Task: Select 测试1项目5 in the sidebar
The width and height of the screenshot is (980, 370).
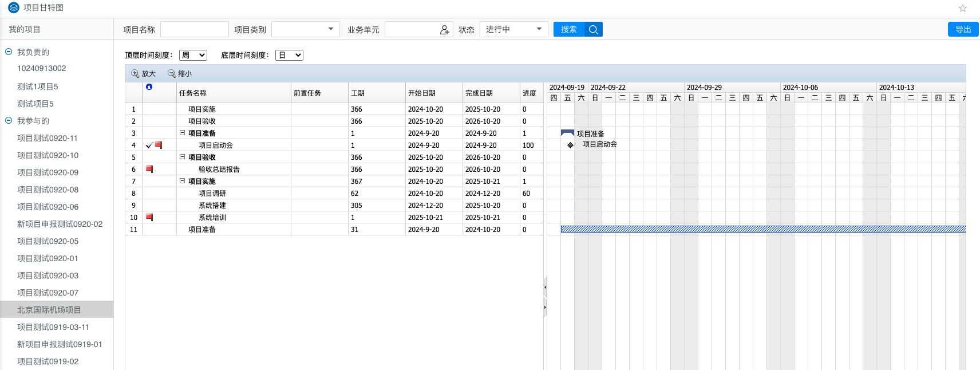Action: pyautogui.click(x=38, y=86)
